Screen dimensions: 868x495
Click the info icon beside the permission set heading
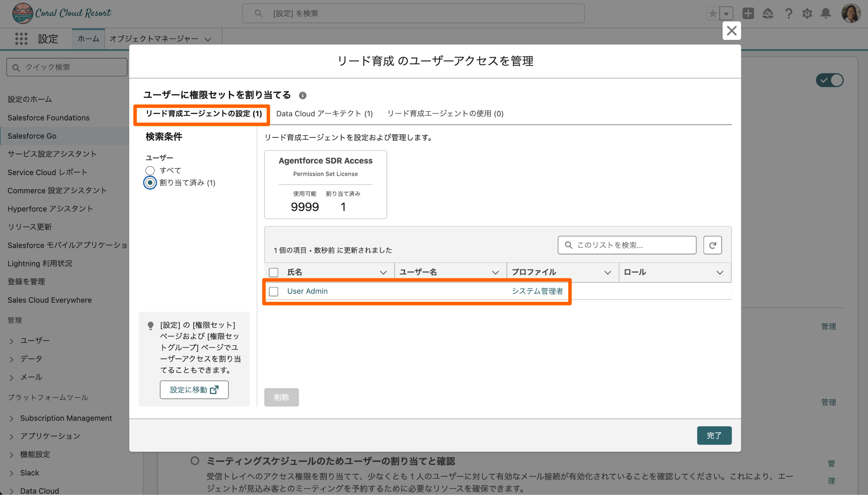click(303, 95)
